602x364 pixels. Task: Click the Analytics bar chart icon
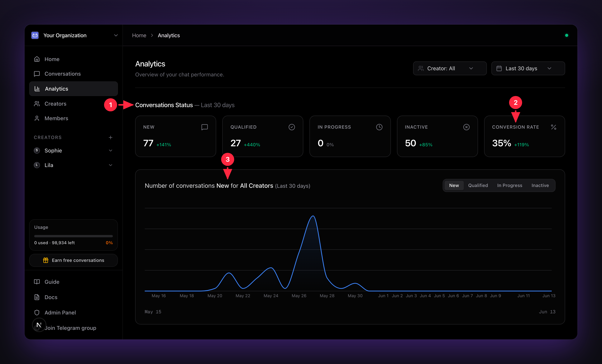pos(37,89)
